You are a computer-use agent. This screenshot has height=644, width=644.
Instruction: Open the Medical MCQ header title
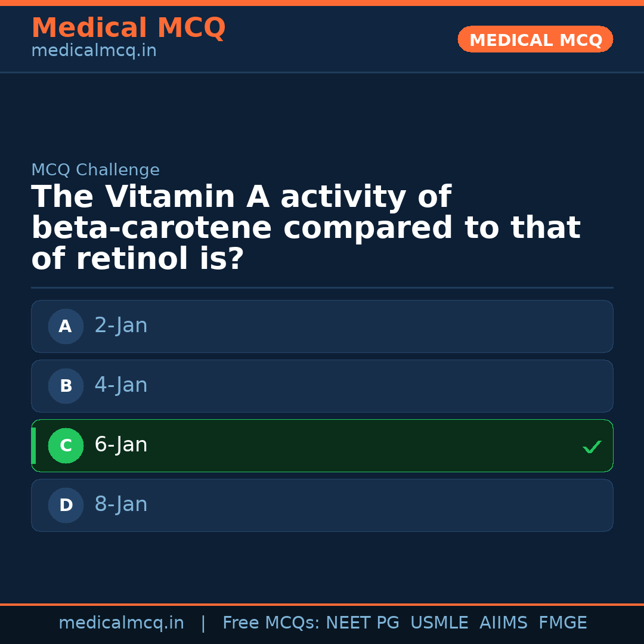(128, 28)
